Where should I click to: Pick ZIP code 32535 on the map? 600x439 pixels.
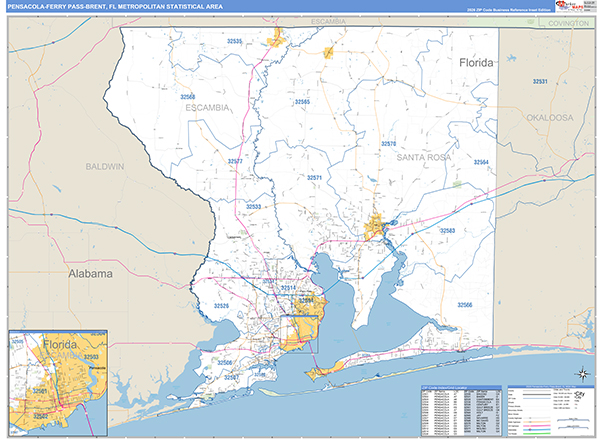(x=236, y=42)
